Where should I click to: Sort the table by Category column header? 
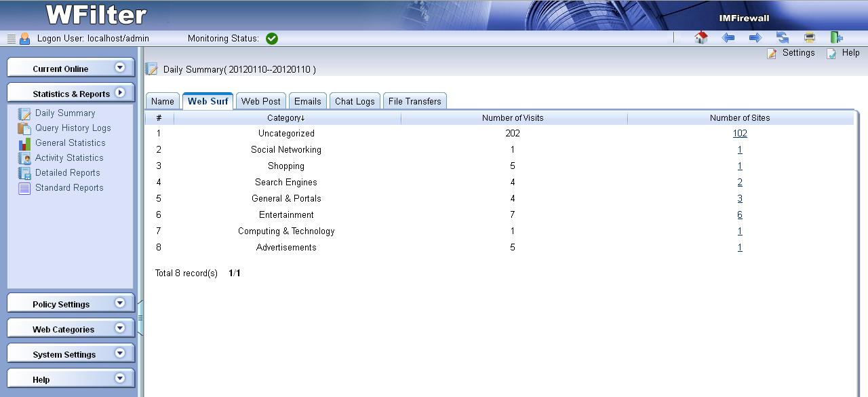point(286,118)
